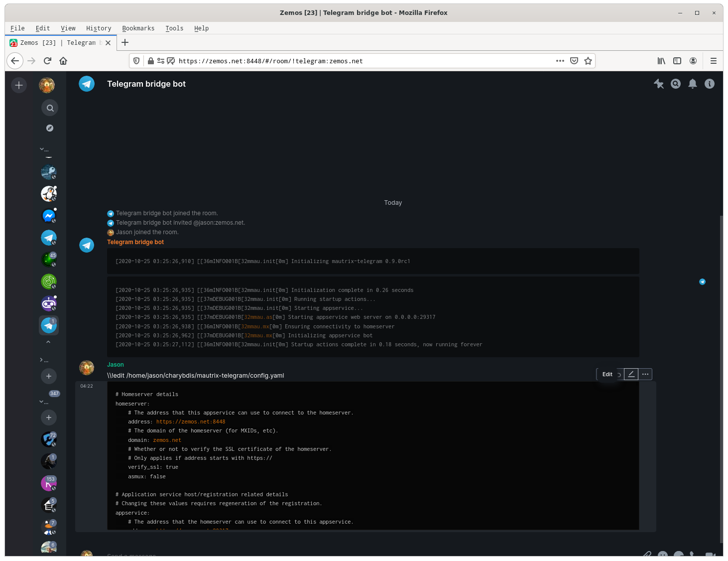
Task: Start a video call from the composer
Action: (710, 555)
